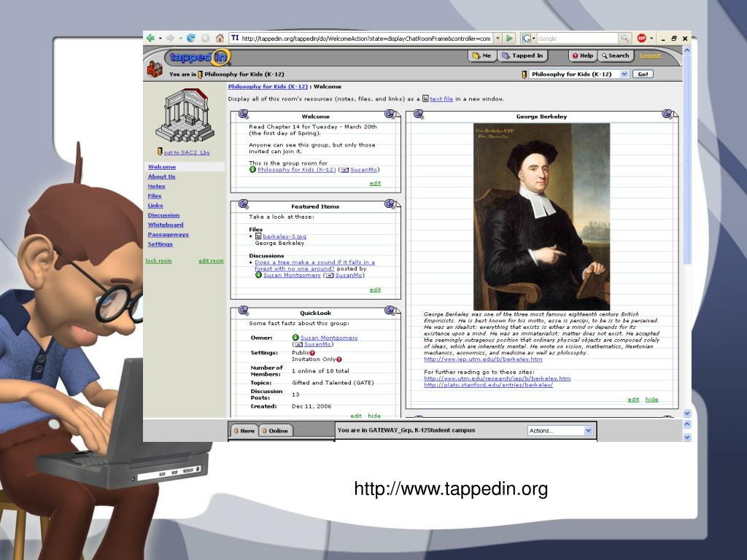Switch to the Online tab

(x=275, y=430)
